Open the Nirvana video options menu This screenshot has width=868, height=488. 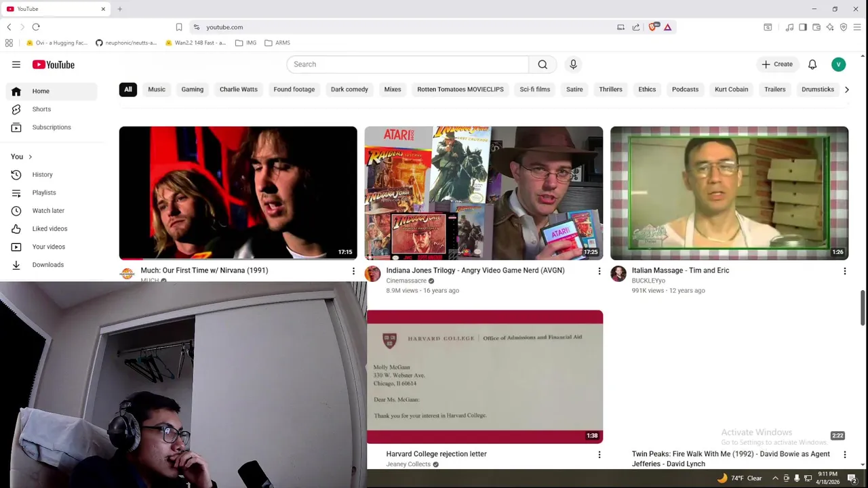point(353,271)
